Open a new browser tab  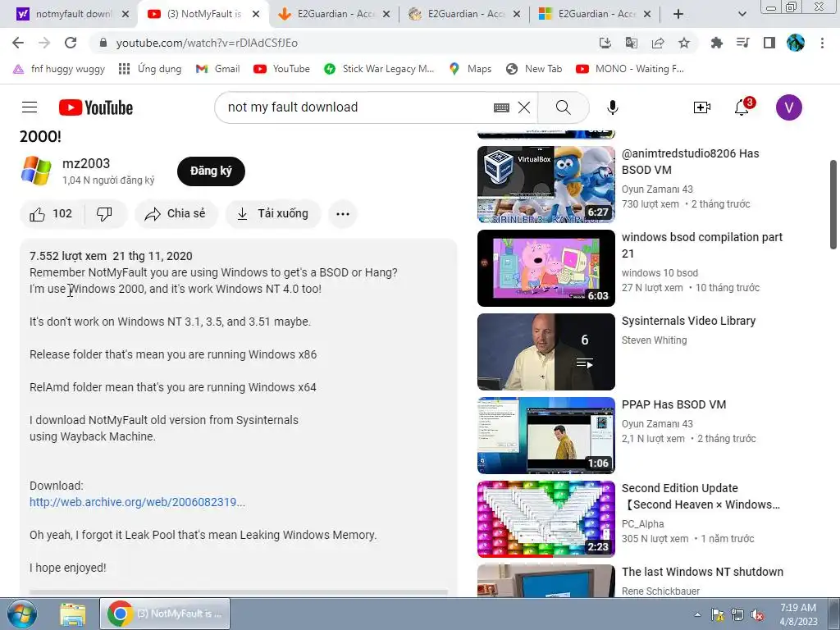point(678,14)
